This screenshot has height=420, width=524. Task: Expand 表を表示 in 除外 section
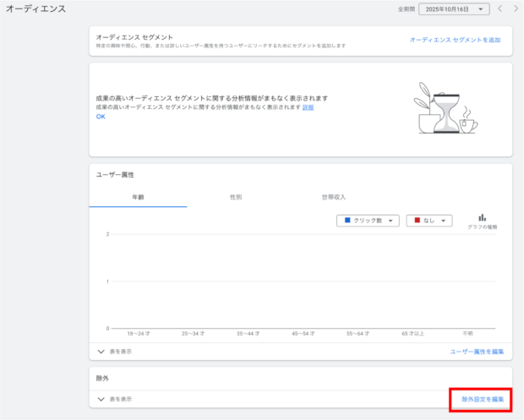(115, 399)
